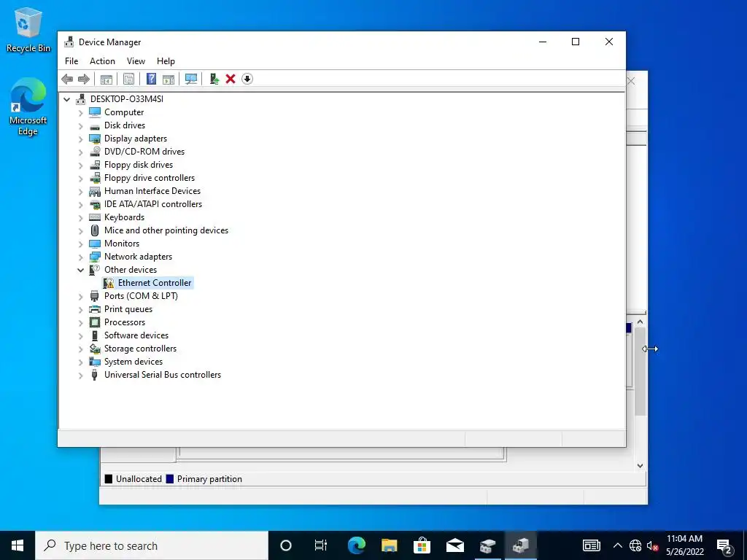Open notification center icon
The height and width of the screenshot is (560, 747).
coord(724,546)
